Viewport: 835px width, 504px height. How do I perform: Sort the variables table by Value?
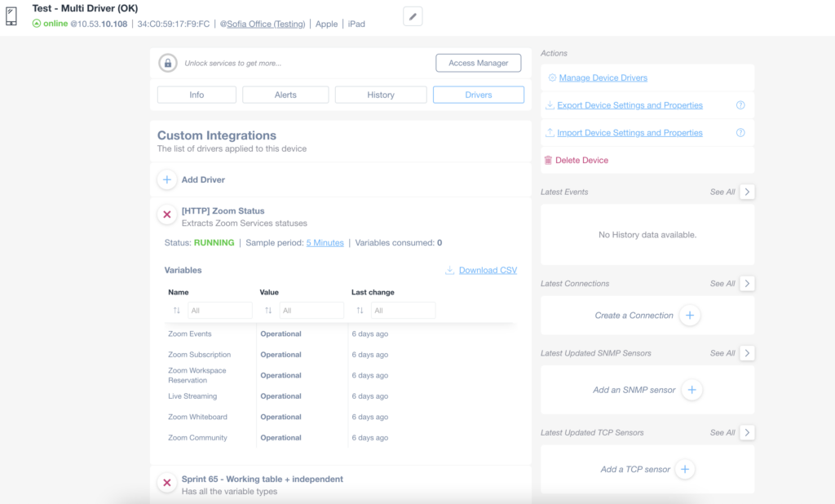coord(268,311)
